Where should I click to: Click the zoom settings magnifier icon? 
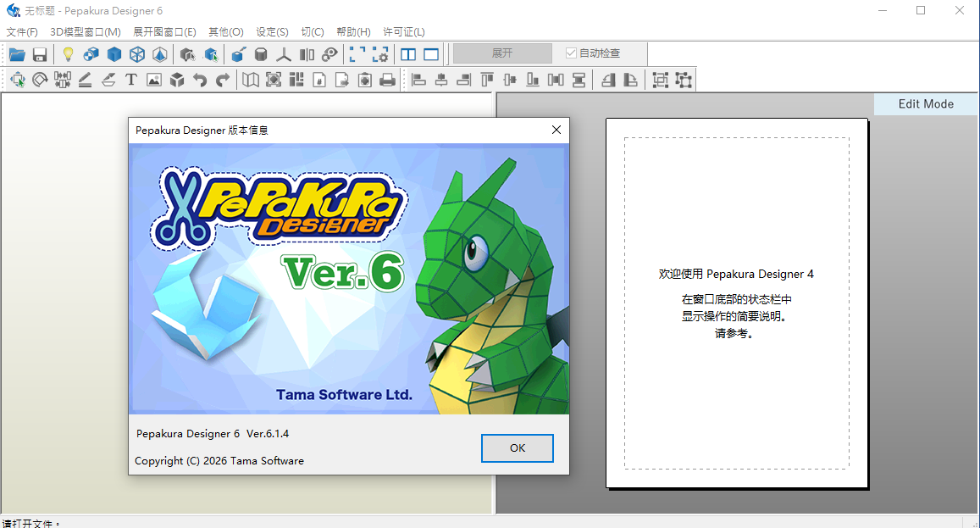tap(380, 53)
